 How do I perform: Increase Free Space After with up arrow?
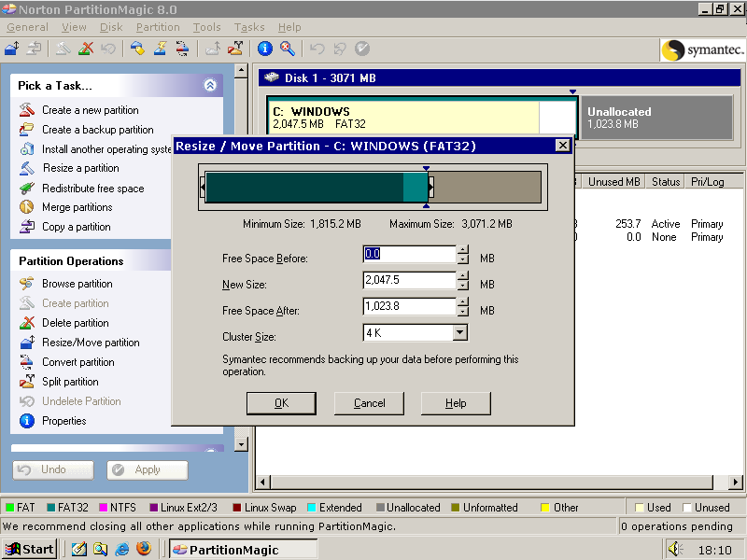pyautogui.click(x=462, y=301)
